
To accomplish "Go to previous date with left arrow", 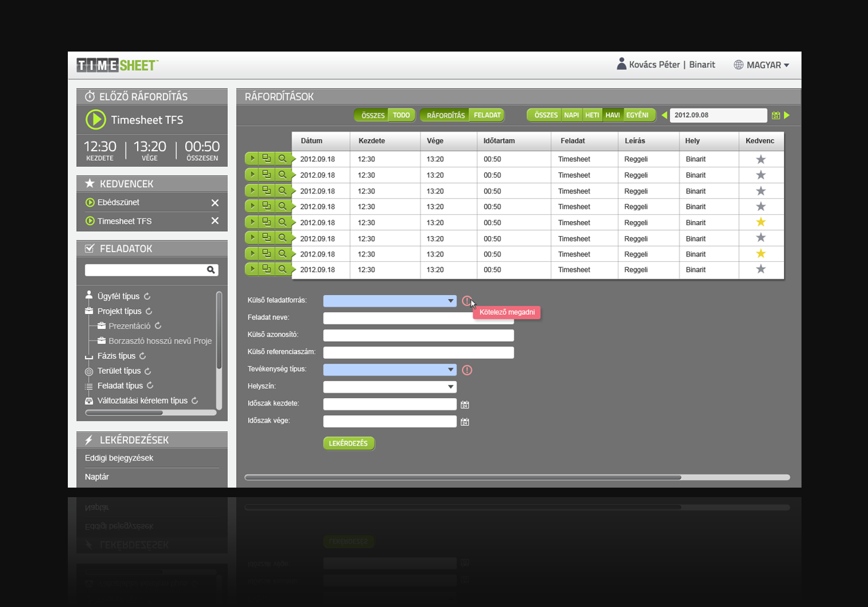I will click(x=665, y=115).
